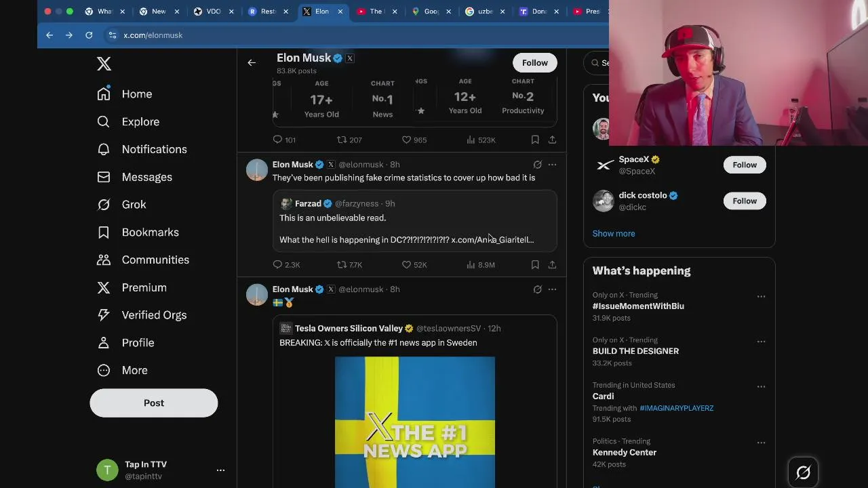
Task: Open Bookmarks in the sidebar
Action: (x=138, y=232)
